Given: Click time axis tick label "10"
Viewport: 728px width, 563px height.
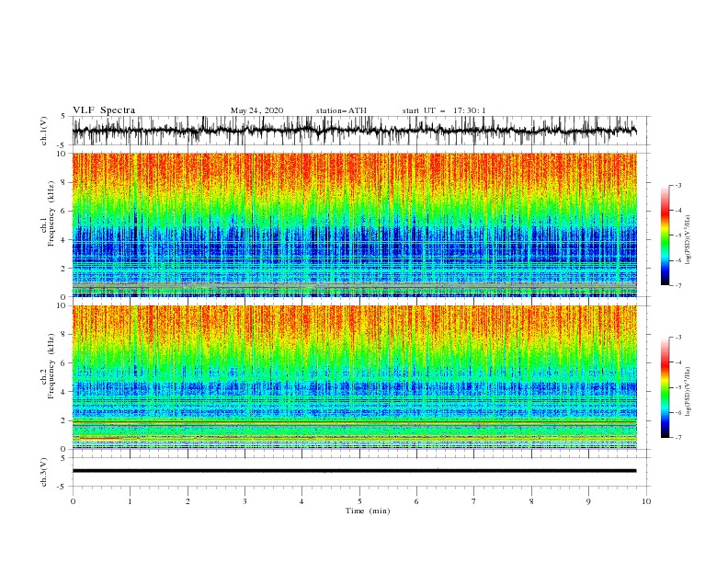Looking at the screenshot, I should [646, 501].
